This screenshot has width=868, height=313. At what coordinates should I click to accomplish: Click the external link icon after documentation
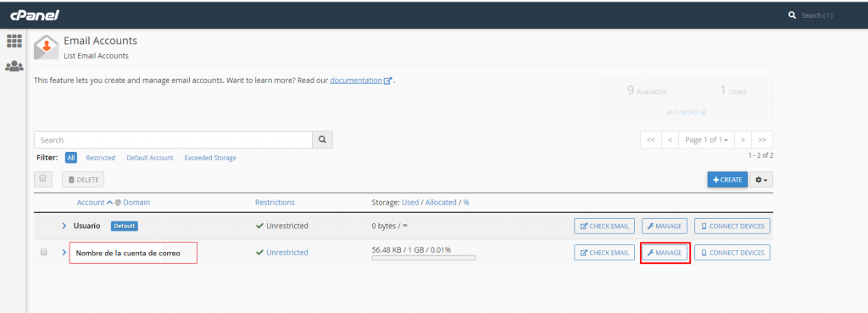(x=387, y=81)
